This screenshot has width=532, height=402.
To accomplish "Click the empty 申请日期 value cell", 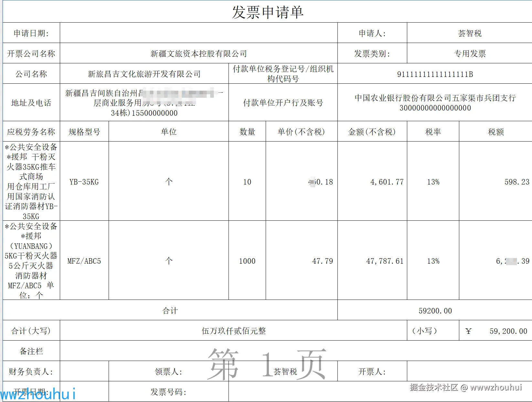I will [x=199, y=33].
